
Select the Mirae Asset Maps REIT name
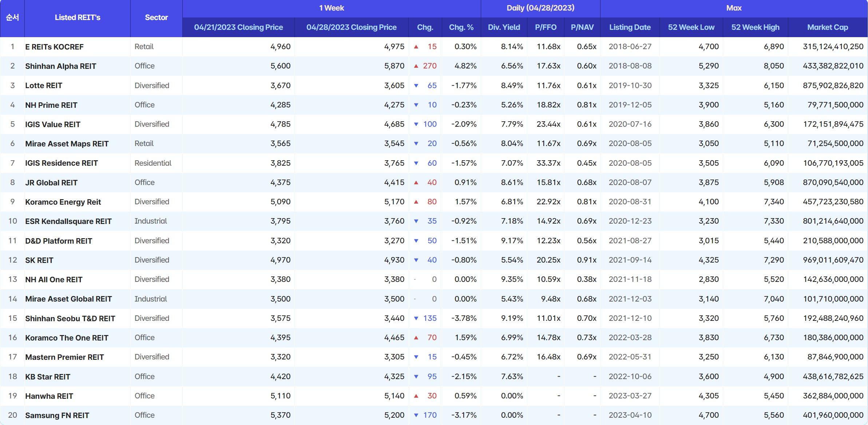pyautogui.click(x=67, y=144)
